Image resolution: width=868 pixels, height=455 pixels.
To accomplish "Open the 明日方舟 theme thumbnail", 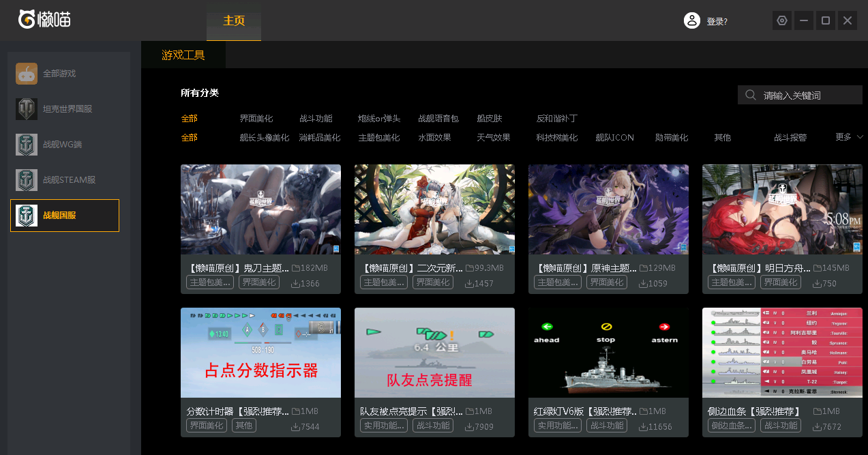I will point(782,209).
